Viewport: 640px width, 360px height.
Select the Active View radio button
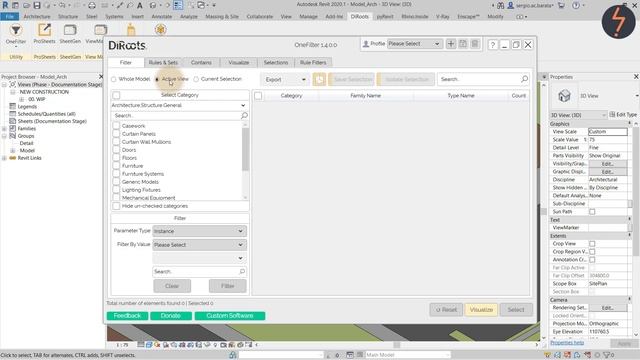pos(157,79)
